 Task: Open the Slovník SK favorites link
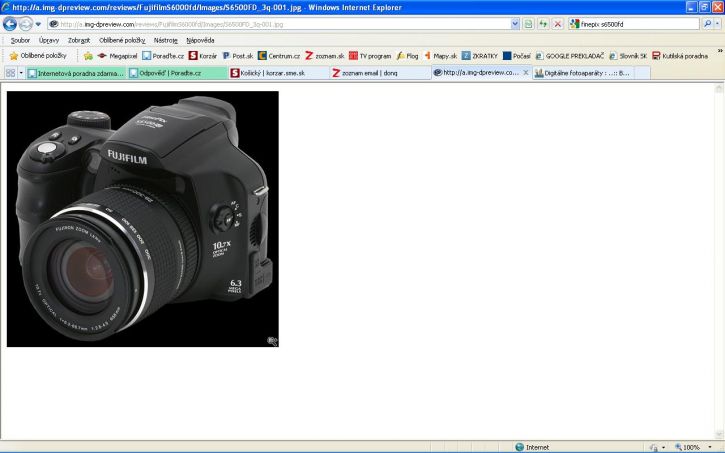628,56
